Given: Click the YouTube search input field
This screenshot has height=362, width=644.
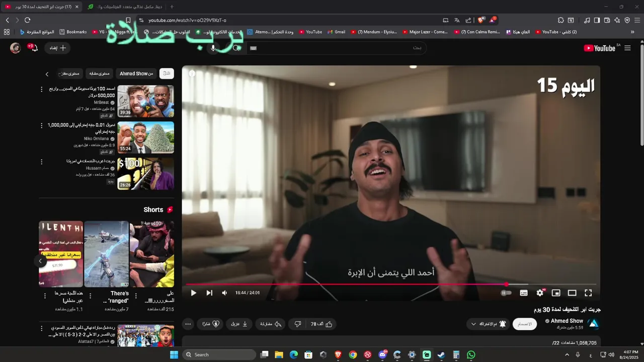Looking at the screenshot, I should click(337, 48).
